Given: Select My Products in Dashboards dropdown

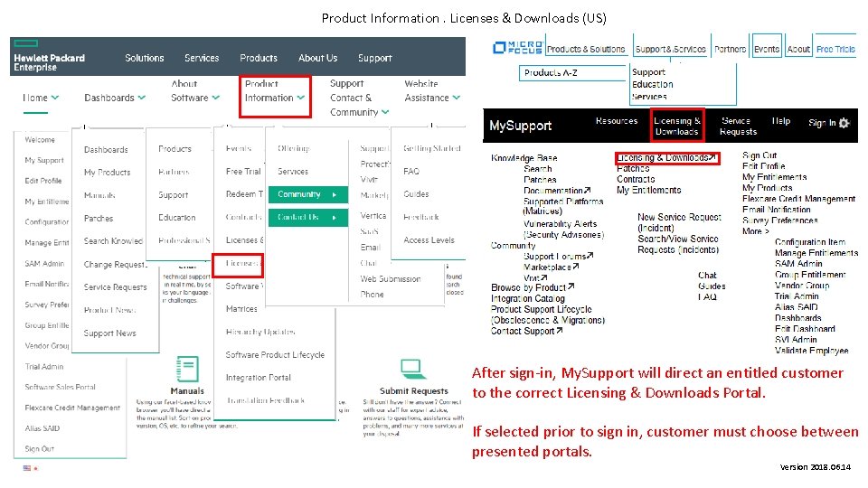Looking at the screenshot, I should (x=107, y=172).
